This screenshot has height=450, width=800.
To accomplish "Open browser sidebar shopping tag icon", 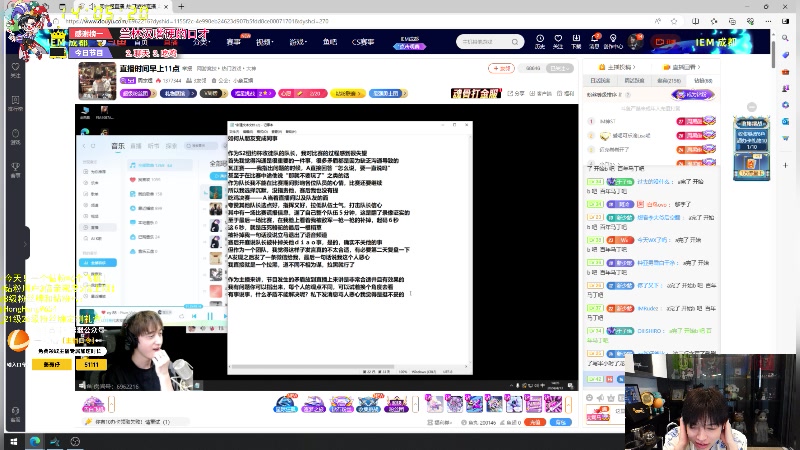I will click(x=785, y=55).
